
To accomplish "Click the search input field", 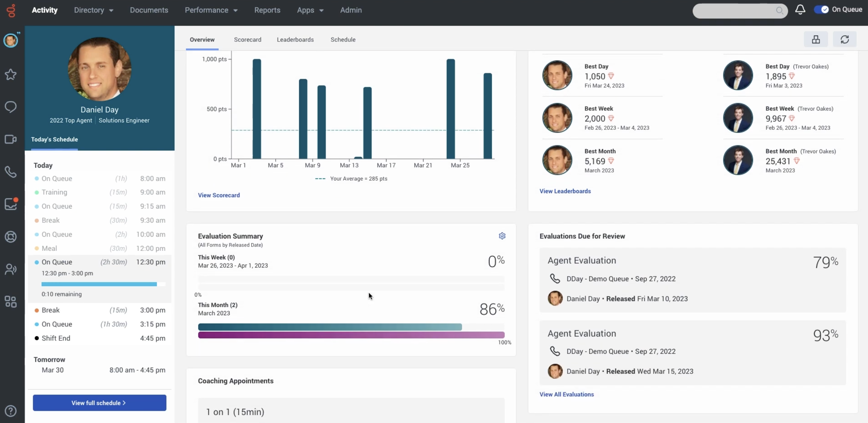I will 735,11.
